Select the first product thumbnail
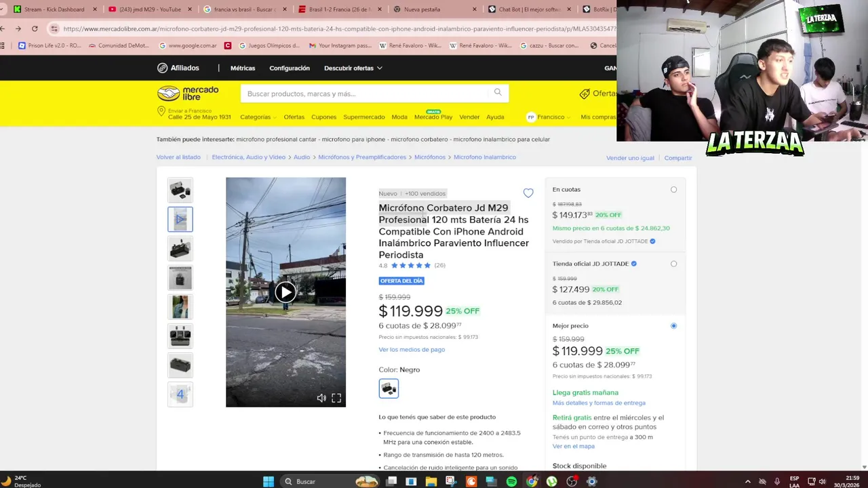 pos(180,190)
